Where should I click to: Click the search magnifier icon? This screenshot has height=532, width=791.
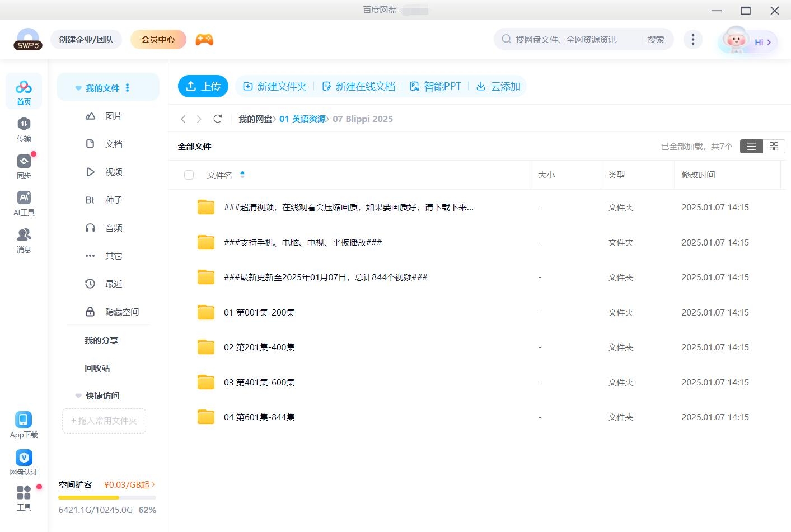click(506, 39)
